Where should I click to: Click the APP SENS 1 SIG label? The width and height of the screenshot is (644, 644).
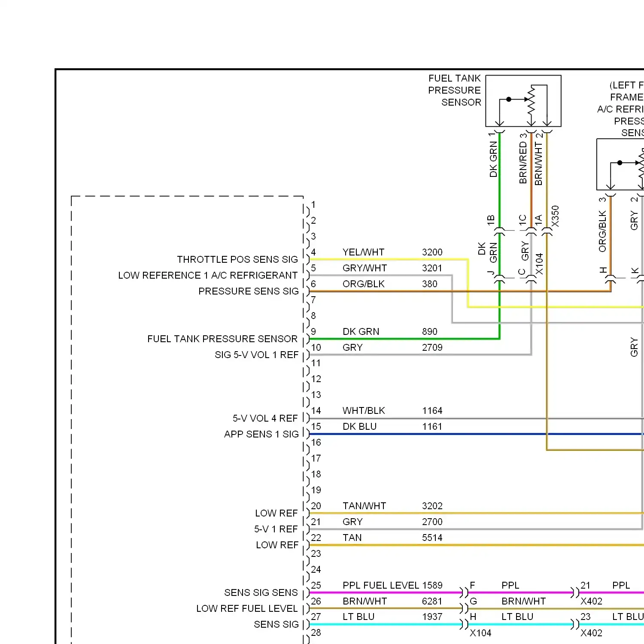[261, 434]
